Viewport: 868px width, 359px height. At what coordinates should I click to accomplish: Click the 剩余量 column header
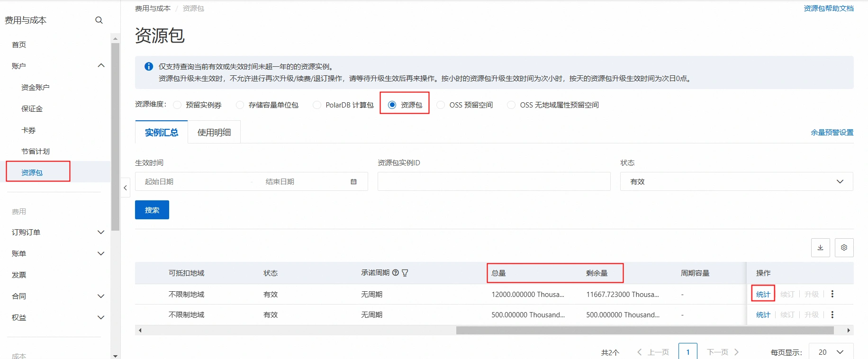[597, 273]
